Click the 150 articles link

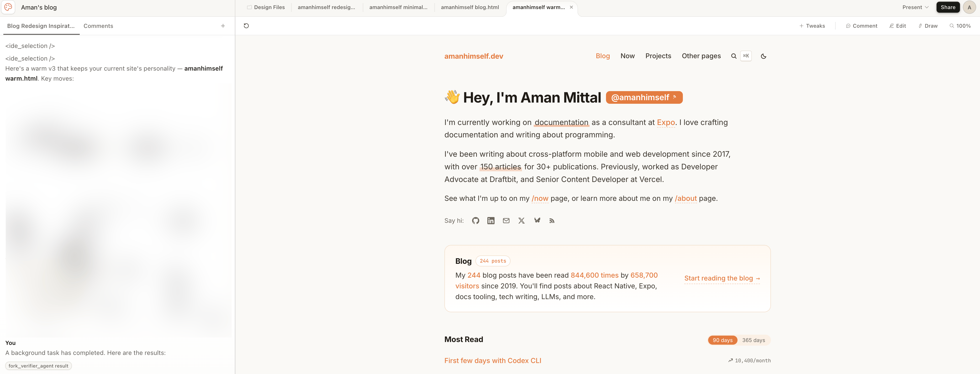pyautogui.click(x=500, y=167)
